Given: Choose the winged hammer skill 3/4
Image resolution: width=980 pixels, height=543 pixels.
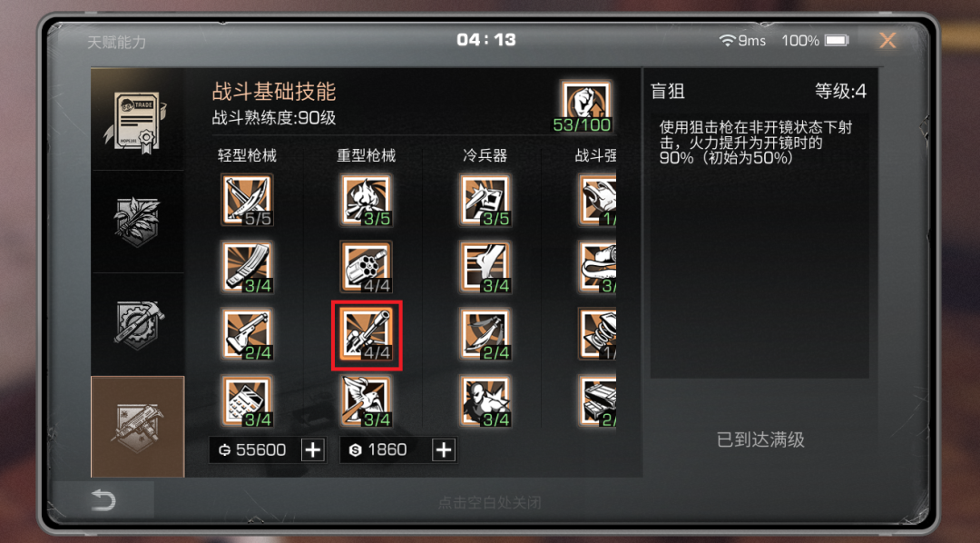Looking at the screenshot, I should 367,401.
